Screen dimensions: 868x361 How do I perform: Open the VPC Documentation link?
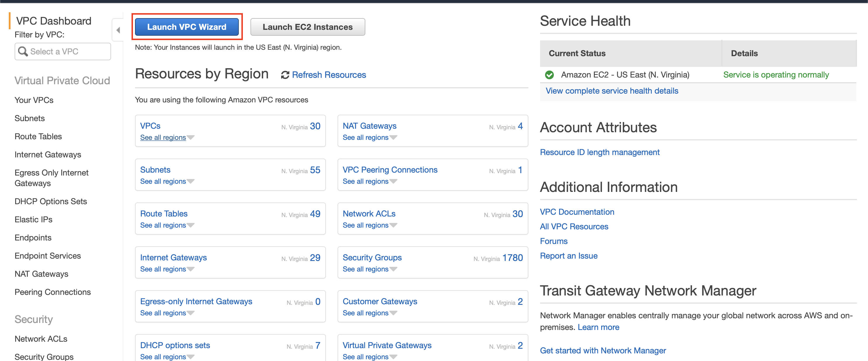pos(577,212)
